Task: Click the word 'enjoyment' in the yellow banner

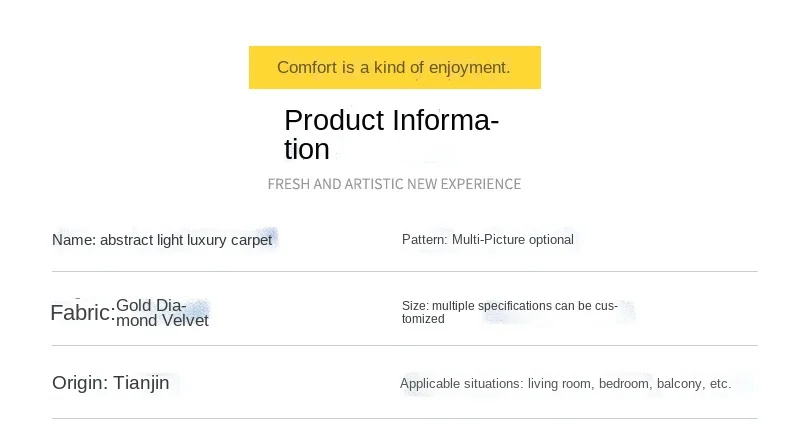Action: tap(470, 68)
